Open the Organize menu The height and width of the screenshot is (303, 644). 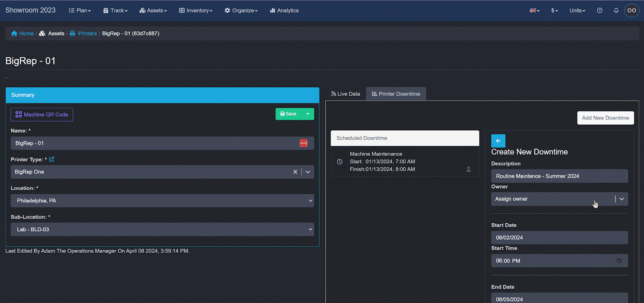click(241, 10)
